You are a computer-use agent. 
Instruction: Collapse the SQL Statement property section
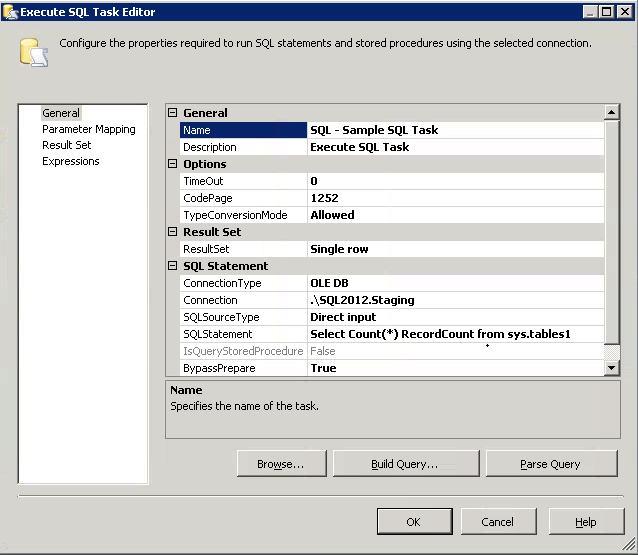click(x=172, y=266)
